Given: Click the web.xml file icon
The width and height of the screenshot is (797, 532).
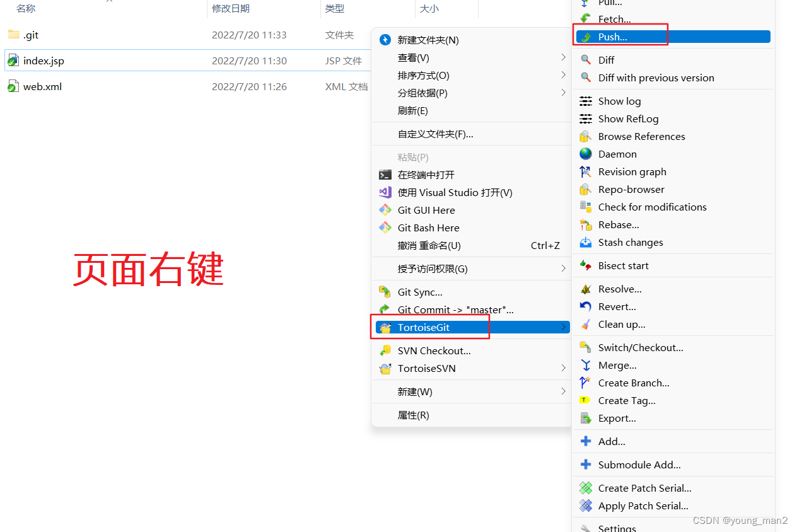Looking at the screenshot, I should 13,87.
